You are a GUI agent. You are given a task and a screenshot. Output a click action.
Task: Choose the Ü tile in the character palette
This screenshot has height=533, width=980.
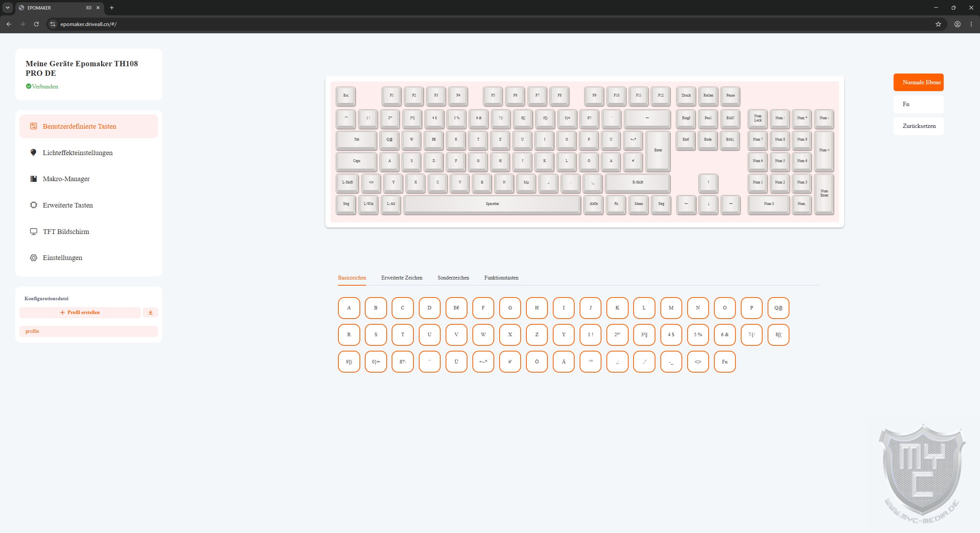[456, 361]
